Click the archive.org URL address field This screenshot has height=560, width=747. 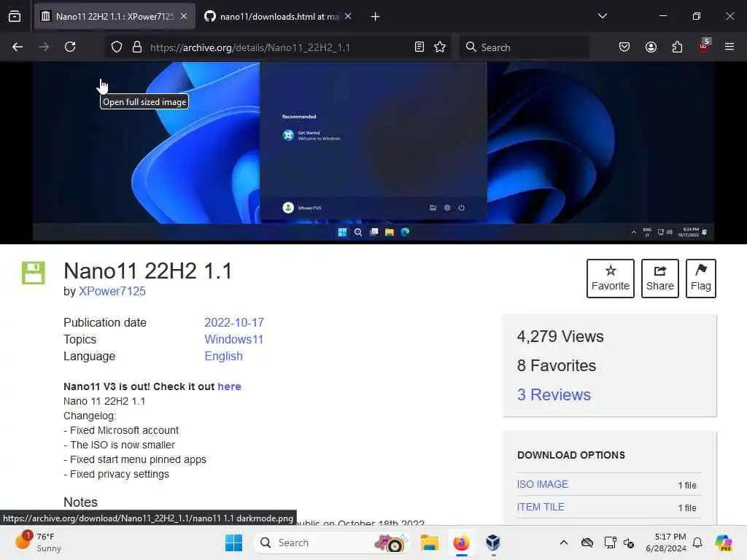click(x=279, y=47)
